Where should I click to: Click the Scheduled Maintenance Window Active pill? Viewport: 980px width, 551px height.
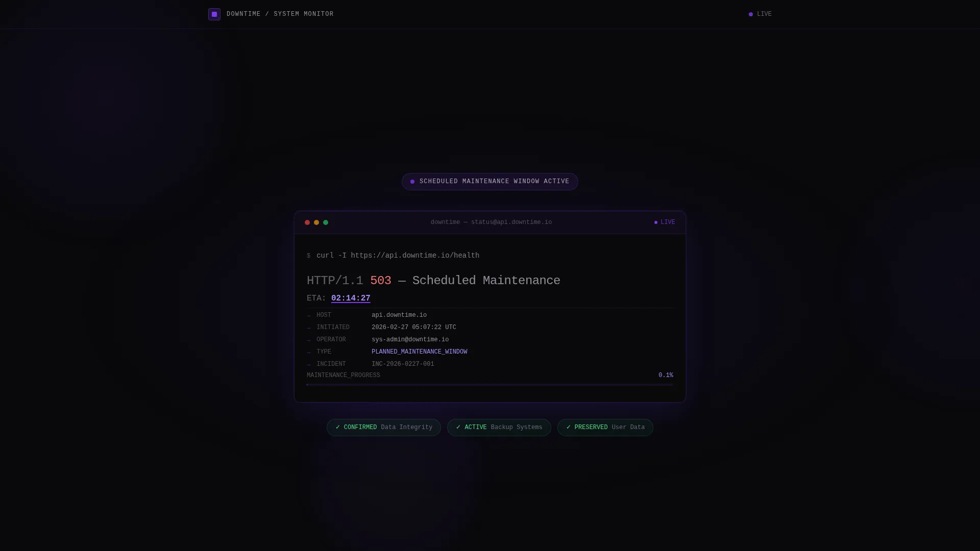click(x=490, y=182)
